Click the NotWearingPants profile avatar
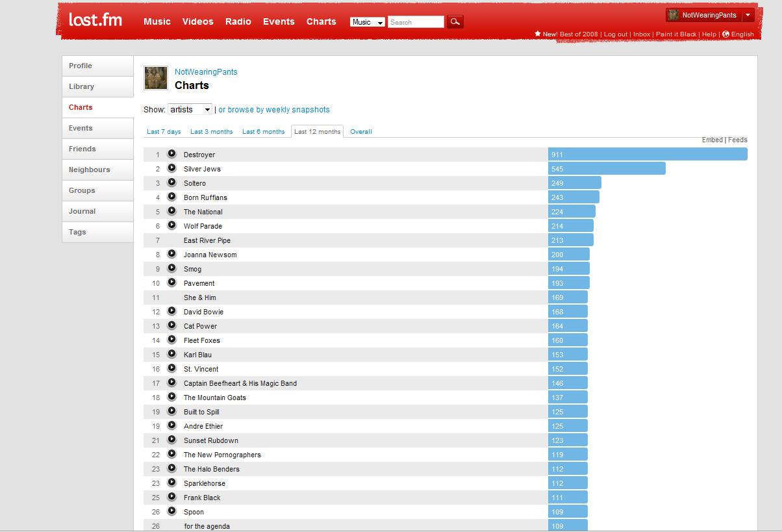 coord(155,78)
